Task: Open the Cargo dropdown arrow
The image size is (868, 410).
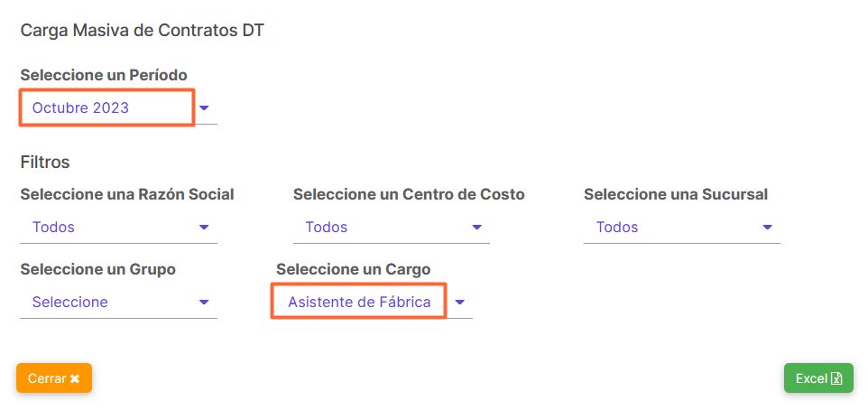Action: tap(460, 302)
